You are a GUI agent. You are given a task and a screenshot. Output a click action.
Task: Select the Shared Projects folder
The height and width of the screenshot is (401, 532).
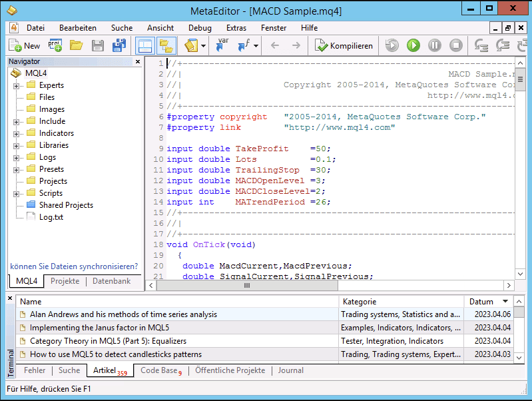pos(66,205)
